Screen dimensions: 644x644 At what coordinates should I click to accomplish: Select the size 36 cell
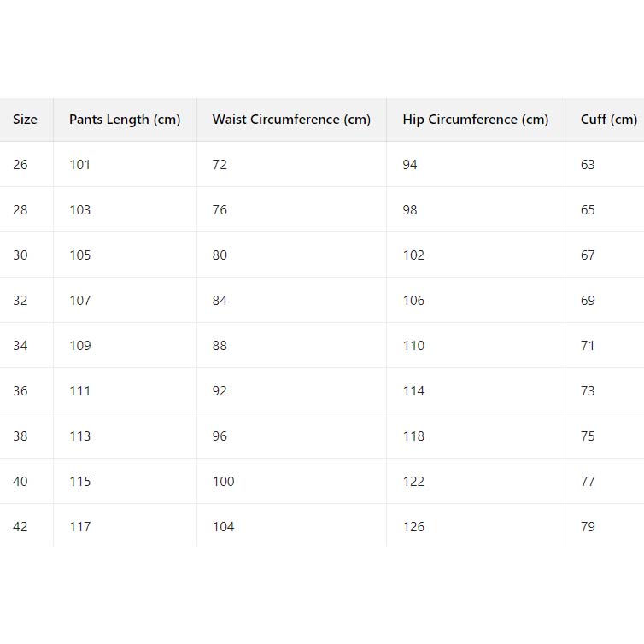pyautogui.click(x=20, y=391)
